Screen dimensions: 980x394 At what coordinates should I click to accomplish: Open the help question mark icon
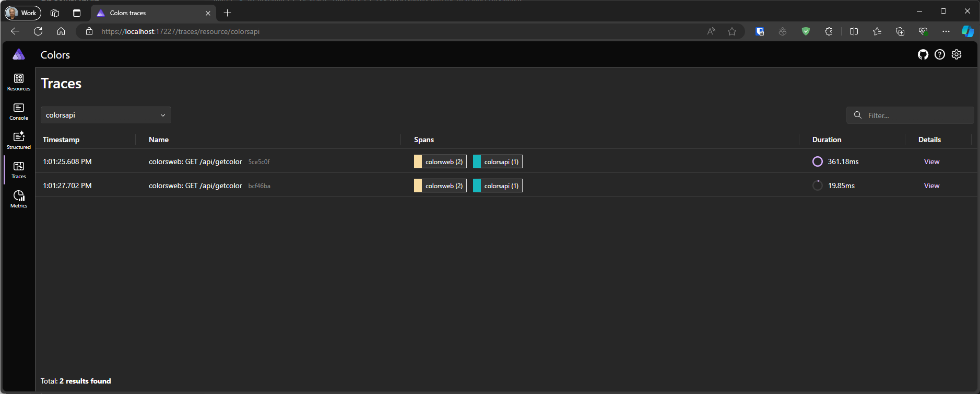(939, 54)
